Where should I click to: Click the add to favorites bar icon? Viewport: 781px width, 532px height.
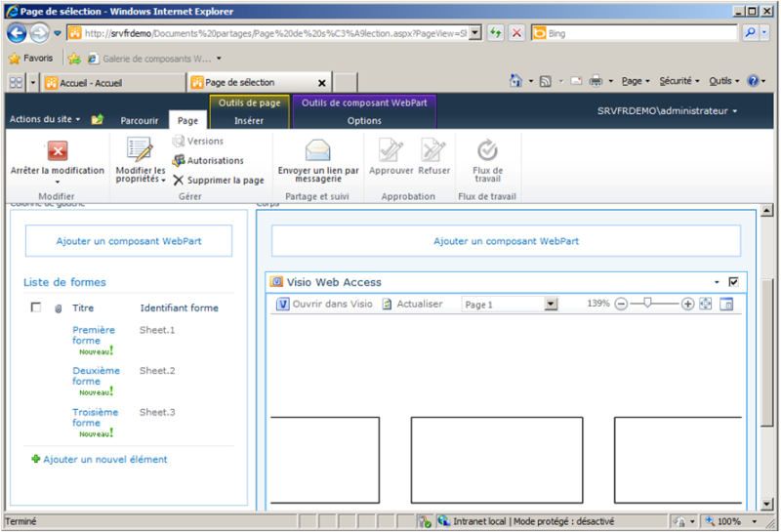(74, 59)
